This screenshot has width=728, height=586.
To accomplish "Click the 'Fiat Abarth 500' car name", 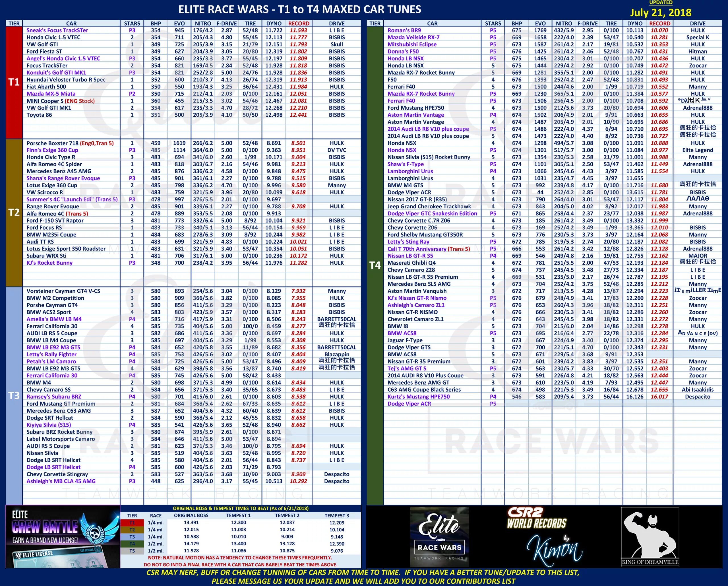I will click(46, 87).
